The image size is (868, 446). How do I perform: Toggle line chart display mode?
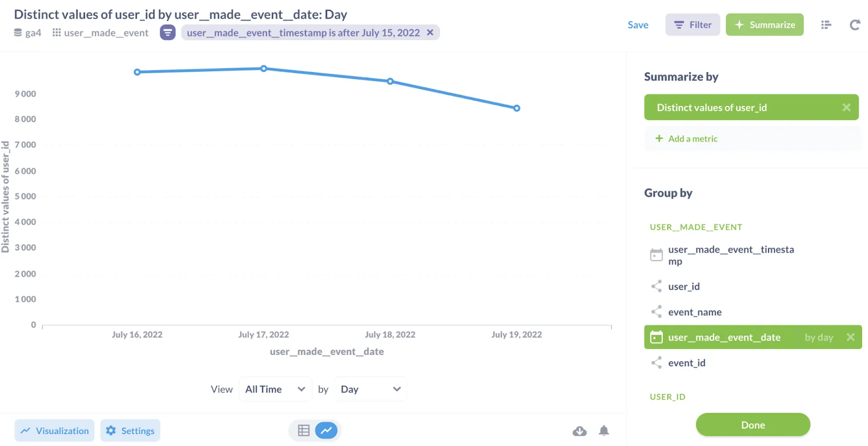[326, 430]
